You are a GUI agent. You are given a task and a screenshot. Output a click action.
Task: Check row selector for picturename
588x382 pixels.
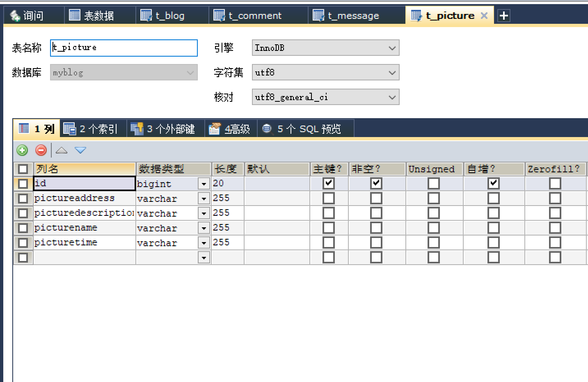(23, 228)
